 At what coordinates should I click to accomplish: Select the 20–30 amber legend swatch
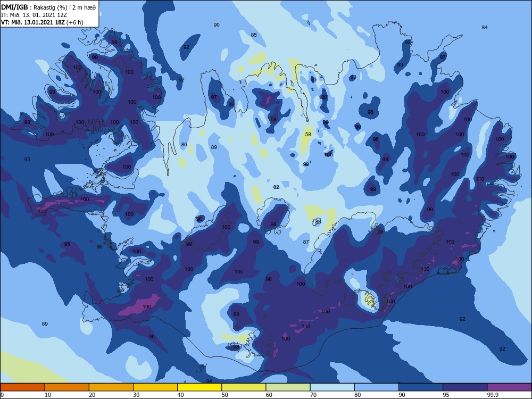111,387
